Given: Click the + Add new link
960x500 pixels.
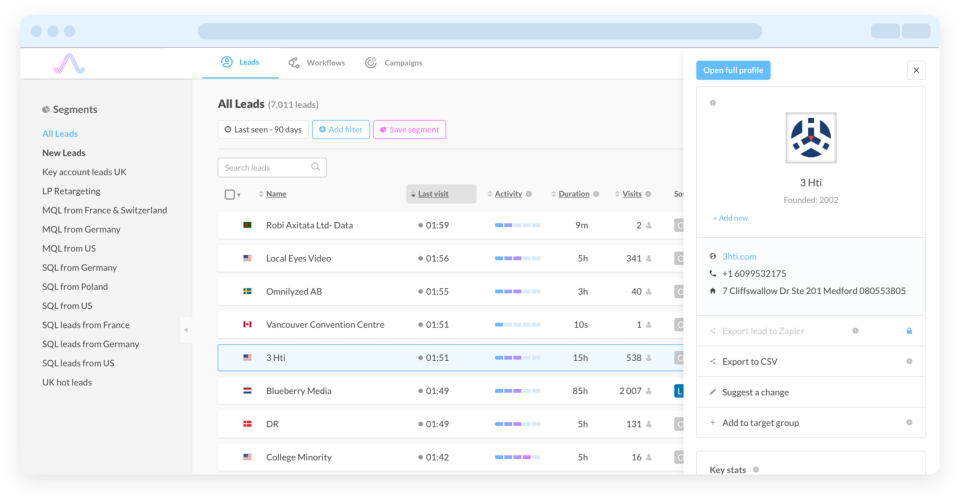Looking at the screenshot, I should click(x=730, y=218).
